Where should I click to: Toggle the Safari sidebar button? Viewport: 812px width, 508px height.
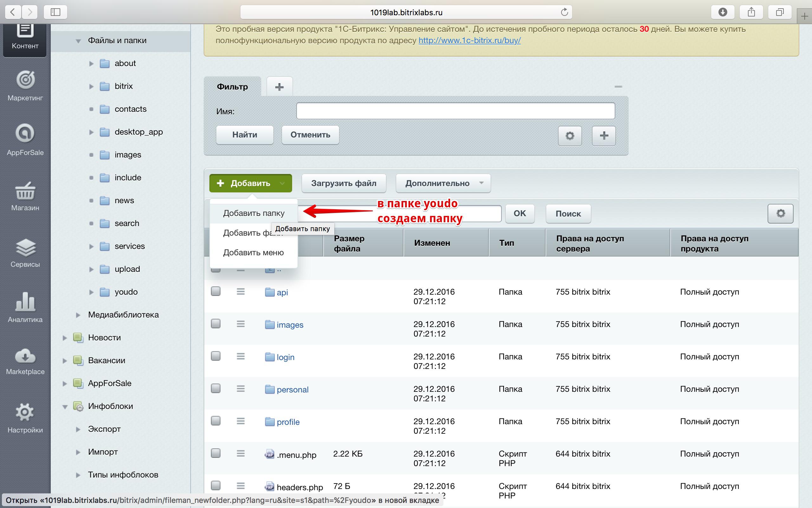(56, 12)
